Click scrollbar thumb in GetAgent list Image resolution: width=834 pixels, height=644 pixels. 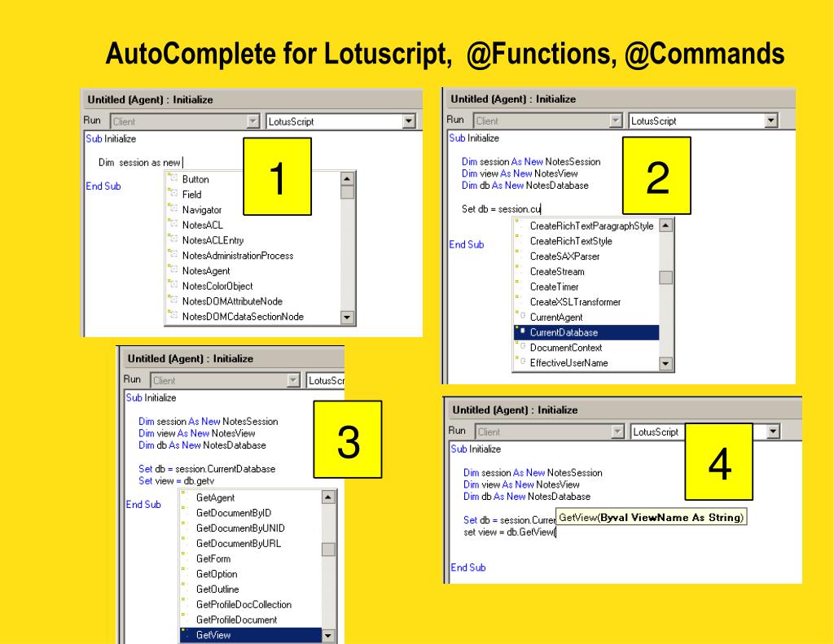coord(328,550)
